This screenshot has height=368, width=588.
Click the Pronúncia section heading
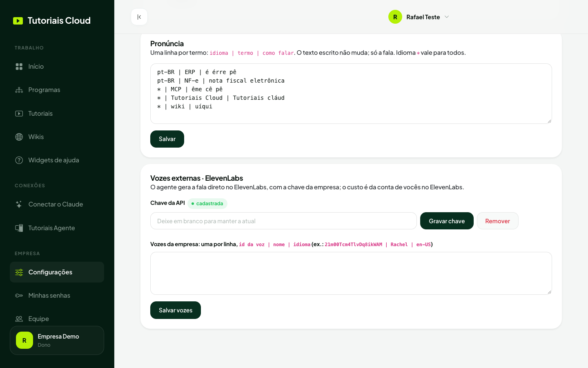tap(167, 44)
